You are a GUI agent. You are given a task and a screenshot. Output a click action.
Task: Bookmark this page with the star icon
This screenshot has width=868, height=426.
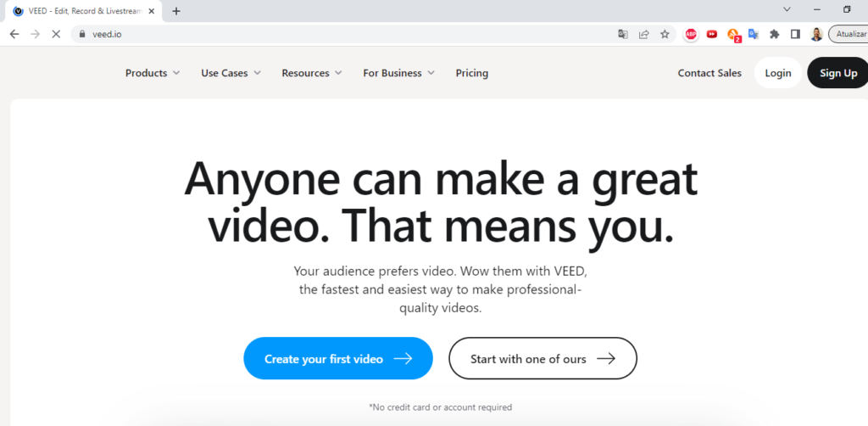(665, 34)
